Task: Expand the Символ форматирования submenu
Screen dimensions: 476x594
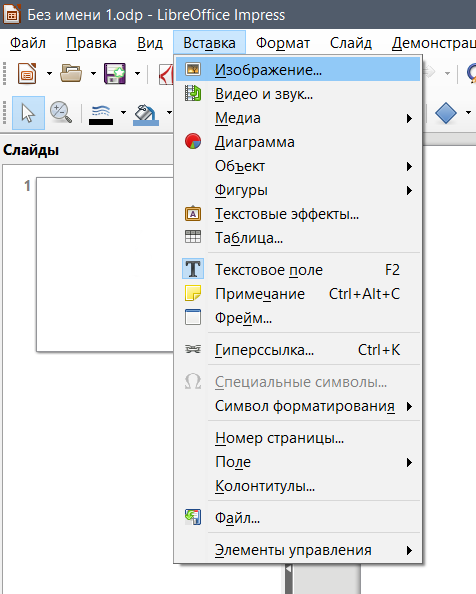Action: tap(298, 406)
